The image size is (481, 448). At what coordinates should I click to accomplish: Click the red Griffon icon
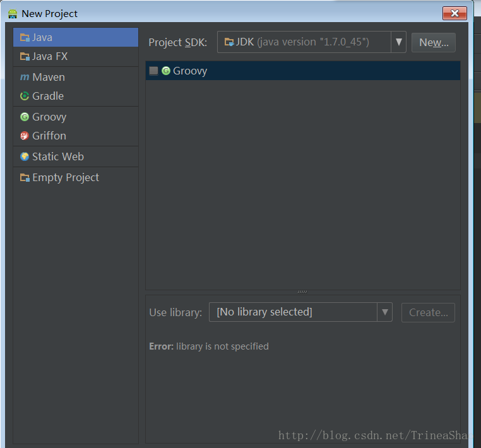[x=25, y=136]
